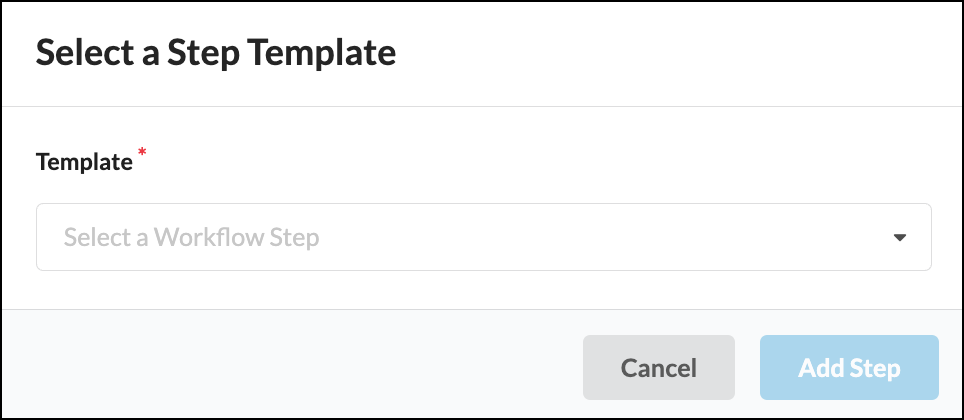Open the Select a Workflow Step dropdown
This screenshot has width=964, height=420.
click(x=483, y=238)
